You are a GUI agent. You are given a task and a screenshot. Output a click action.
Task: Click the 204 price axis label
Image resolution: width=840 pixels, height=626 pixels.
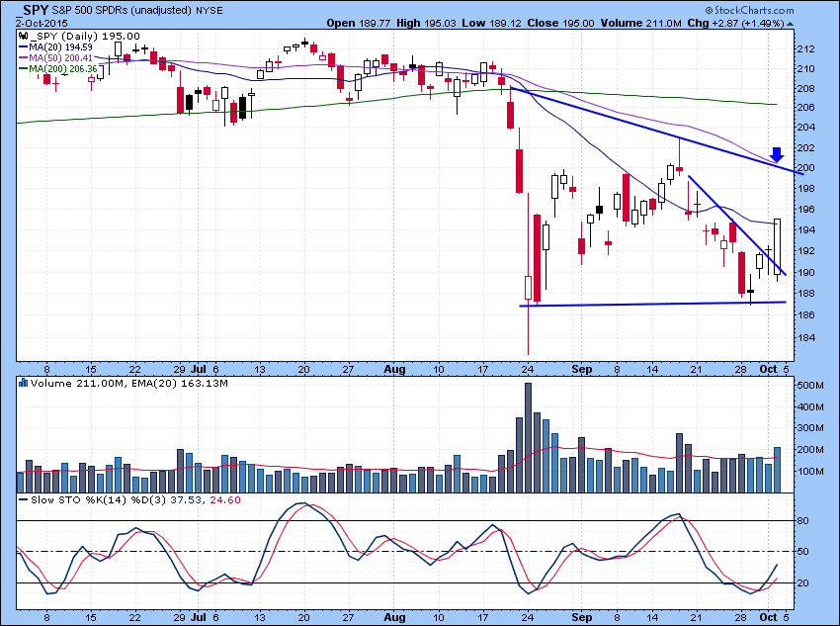(806, 127)
